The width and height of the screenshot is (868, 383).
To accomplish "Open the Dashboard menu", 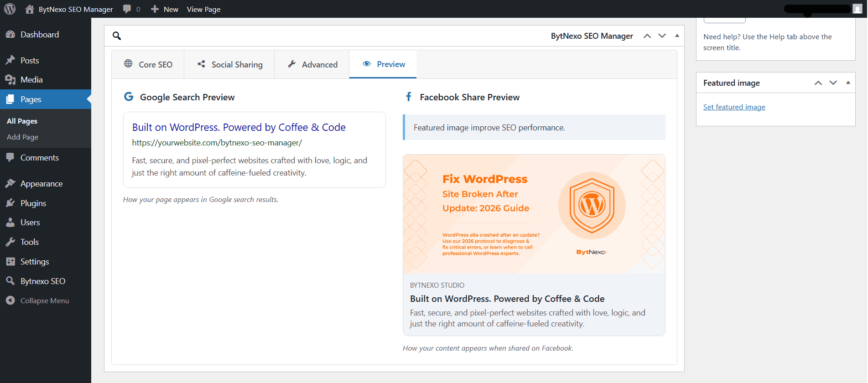I will pyautogui.click(x=39, y=35).
